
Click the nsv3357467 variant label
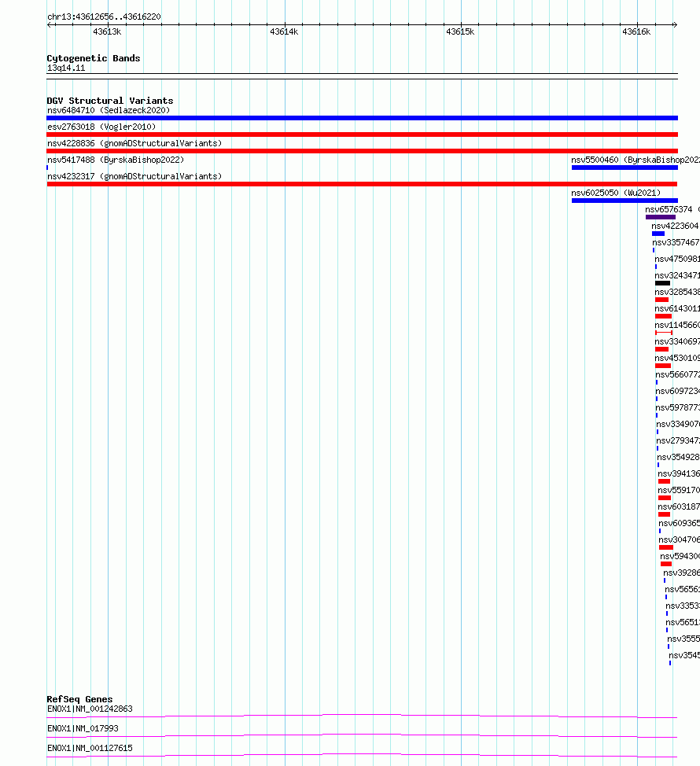pos(676,243)
